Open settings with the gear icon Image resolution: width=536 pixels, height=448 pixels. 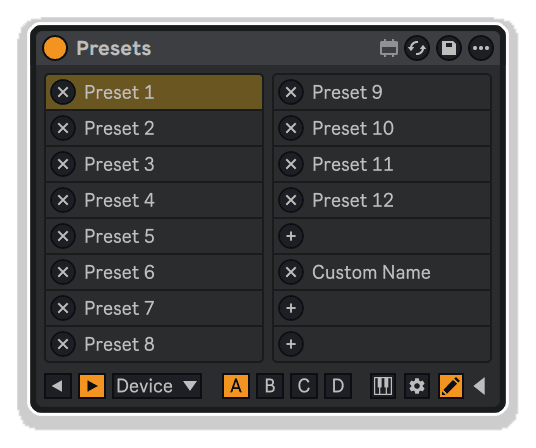point(417,386)
